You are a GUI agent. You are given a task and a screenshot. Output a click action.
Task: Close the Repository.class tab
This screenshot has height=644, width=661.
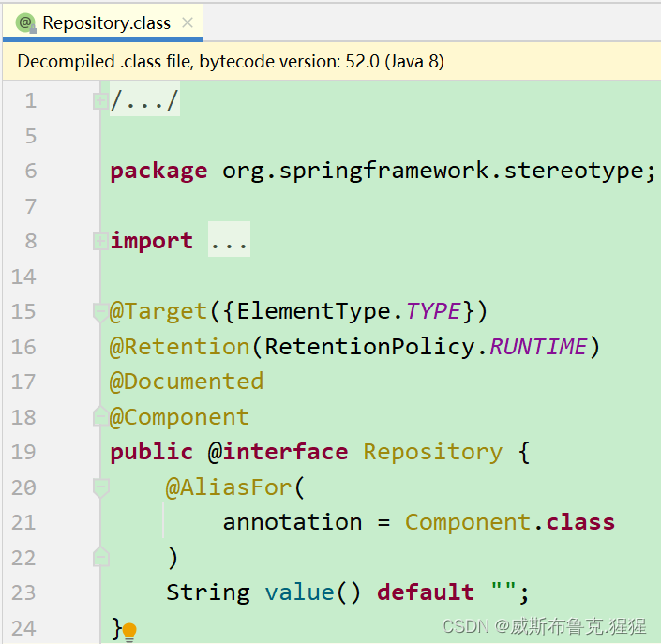coord(188,22)
